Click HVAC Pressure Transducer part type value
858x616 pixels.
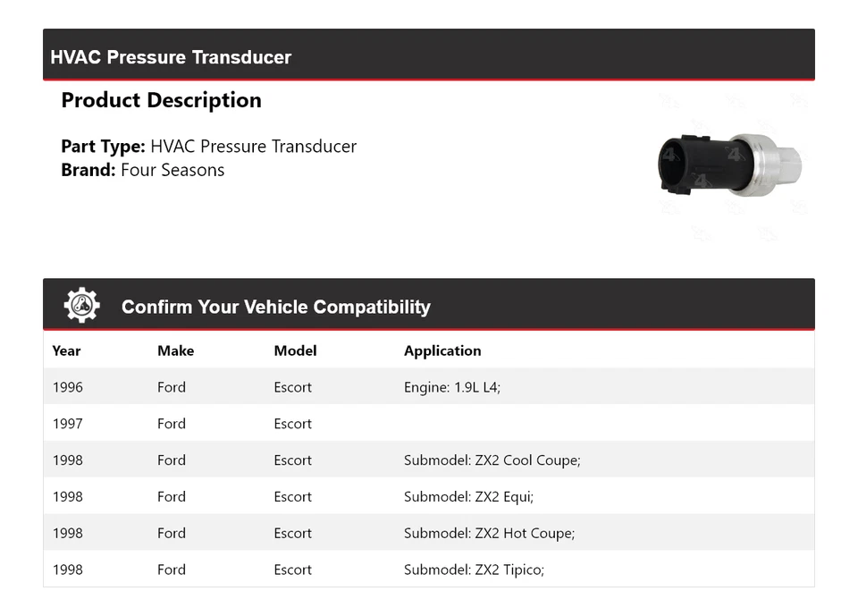(253, 147)
